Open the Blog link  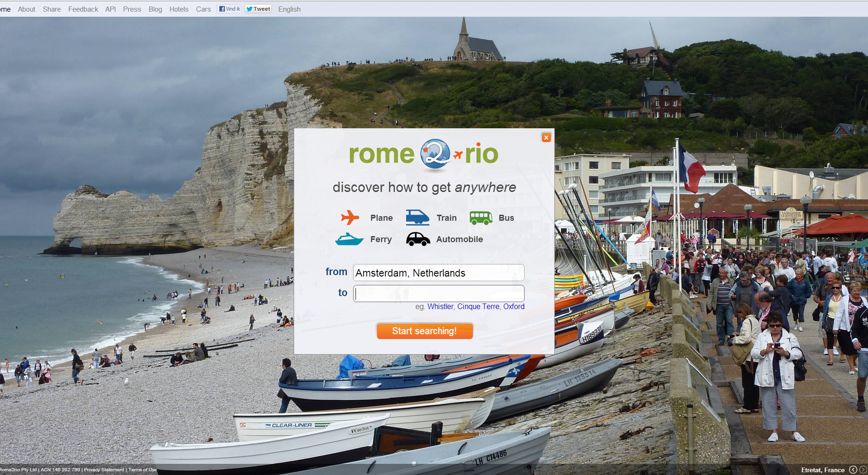[155, 9]
